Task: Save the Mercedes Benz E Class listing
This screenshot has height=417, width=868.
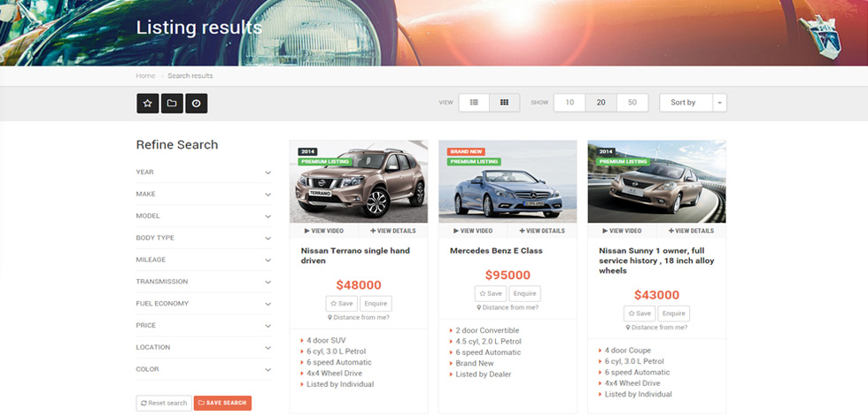Action: coord(491,294)
